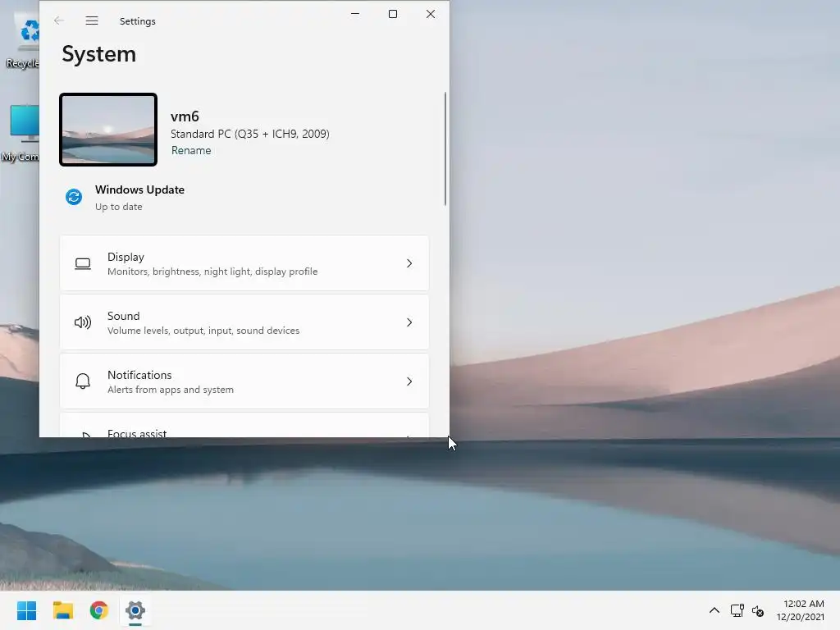Open Sound volume levels settings

tap(244, 322)
